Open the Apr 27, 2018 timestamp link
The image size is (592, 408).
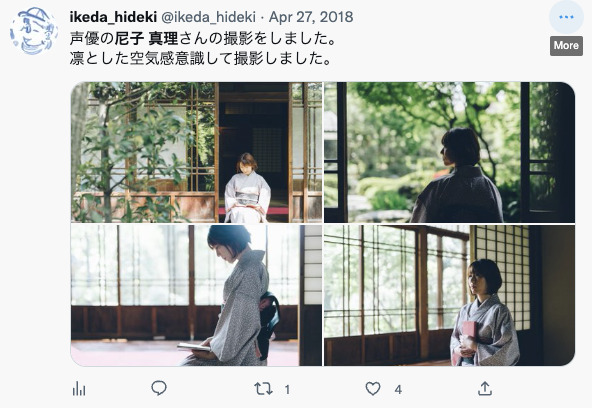[x=311, y=17]
